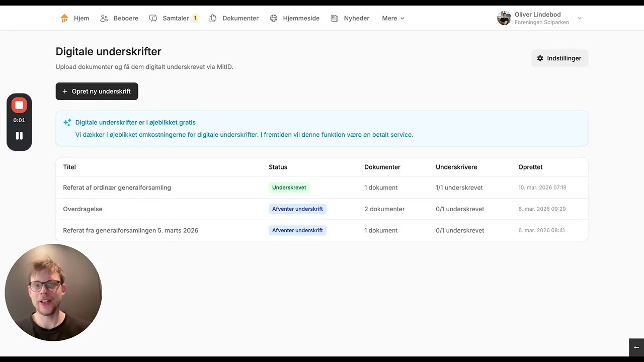Click the Hjemmeside globe icon
This screenshot has height=362, width=644.
pos(274,18)
